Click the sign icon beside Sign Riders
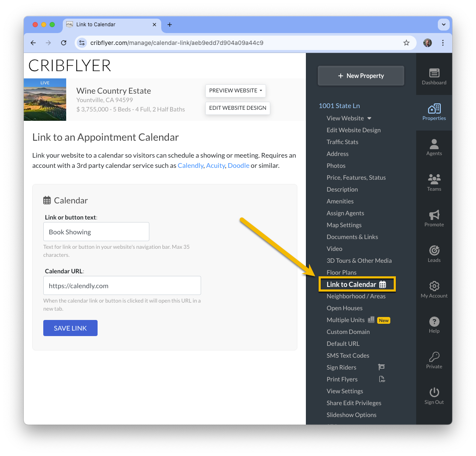The height and width of the screenshot is (456, 476). (381, 367)
